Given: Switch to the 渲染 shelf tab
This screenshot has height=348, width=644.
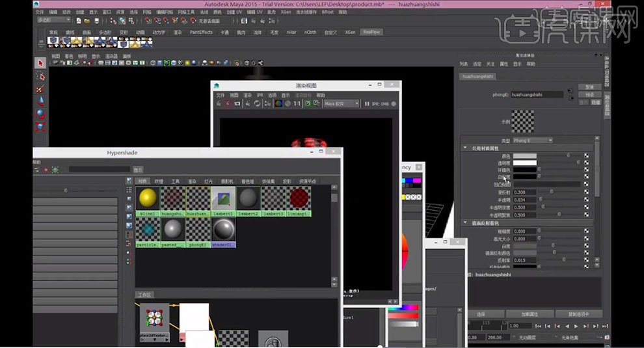Looking at the screenshot, I should (x=178, y=33).
